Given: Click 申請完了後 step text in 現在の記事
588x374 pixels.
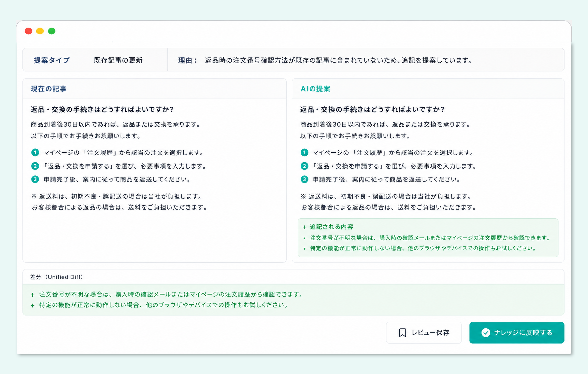Looking at the screenshot, I should point(117,179).
